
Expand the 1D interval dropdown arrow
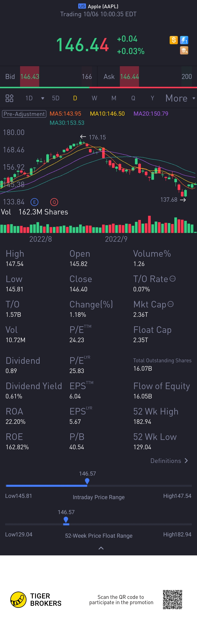(x=43, y=98)
